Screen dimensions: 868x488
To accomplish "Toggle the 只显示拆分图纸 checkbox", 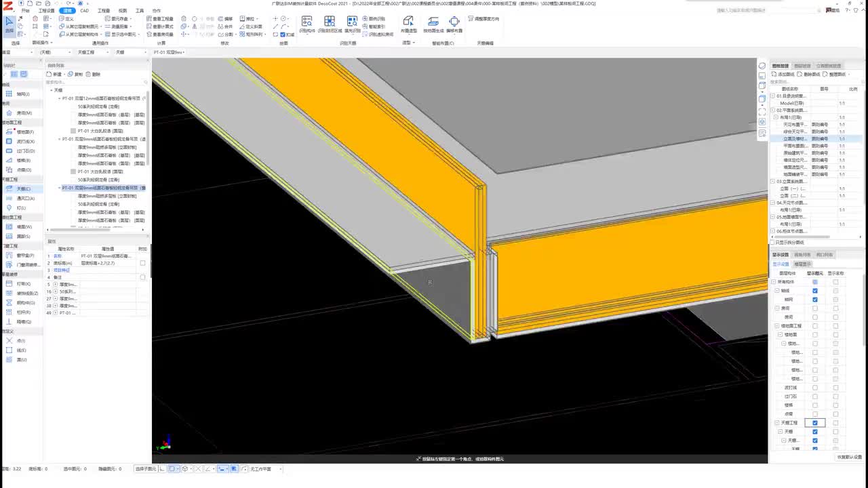I will pos(772,242).
